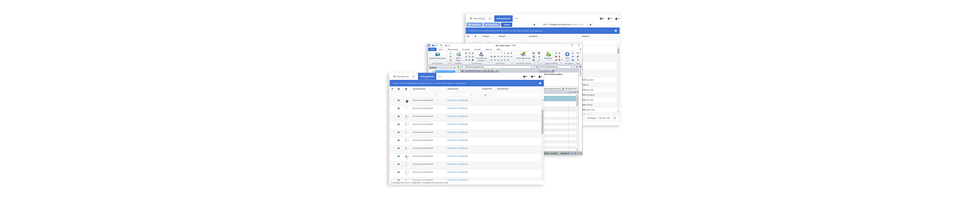Open Projekteinstellungen in Trados ribbon

click(x=437, y=56)
